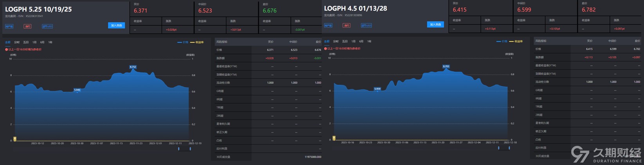Viewport: 644px width, 165px height.
Task: Select 五日 tab on LOGPH 4.5 chart
Action: [345, 42]
